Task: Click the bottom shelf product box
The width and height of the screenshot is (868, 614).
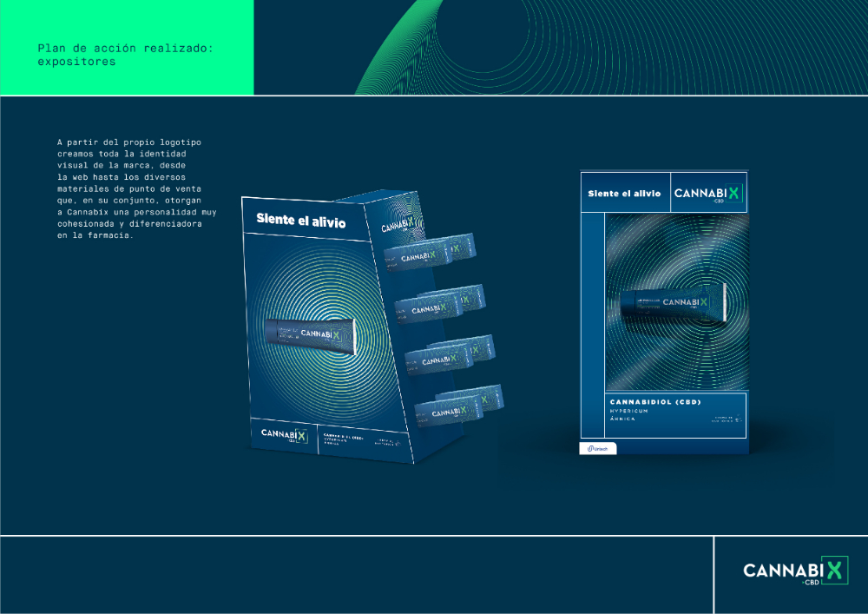Action: (459, 406)
